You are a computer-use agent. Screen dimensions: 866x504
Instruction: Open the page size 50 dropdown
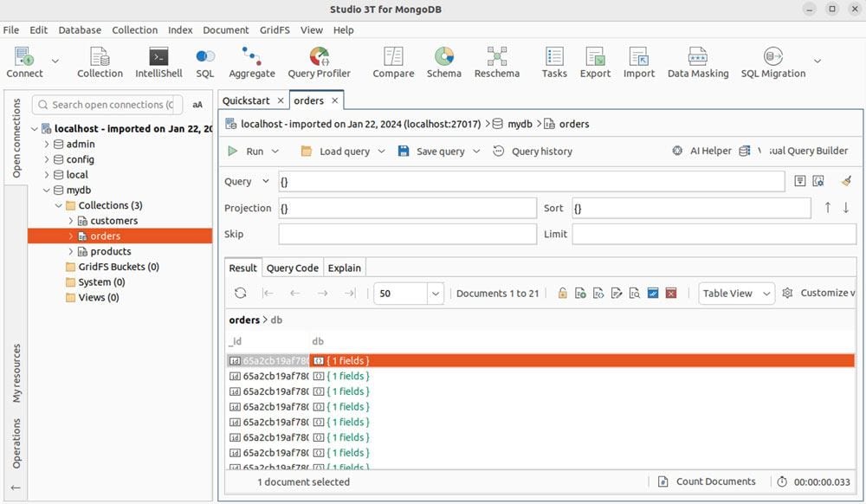[x=436, y=294]
